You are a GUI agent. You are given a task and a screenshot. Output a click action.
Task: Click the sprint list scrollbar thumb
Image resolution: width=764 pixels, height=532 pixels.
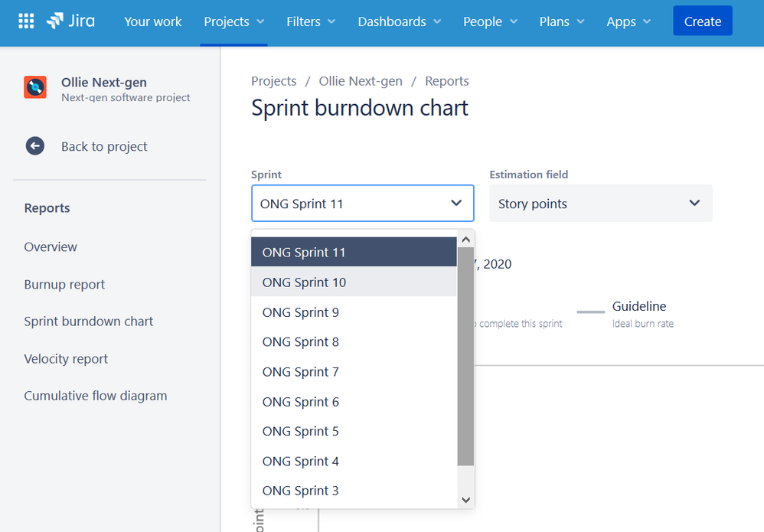coord(465,356)
